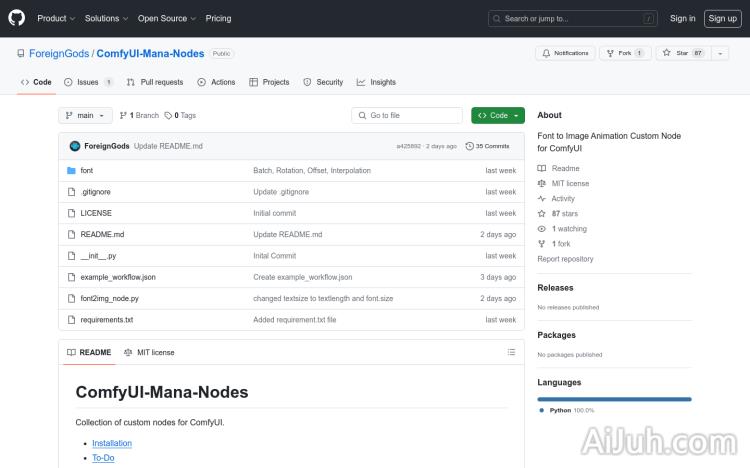Viewport: 750px width, 468px height.
Task: Click the Tags icon beside branch count
Action: click(169, 115)
